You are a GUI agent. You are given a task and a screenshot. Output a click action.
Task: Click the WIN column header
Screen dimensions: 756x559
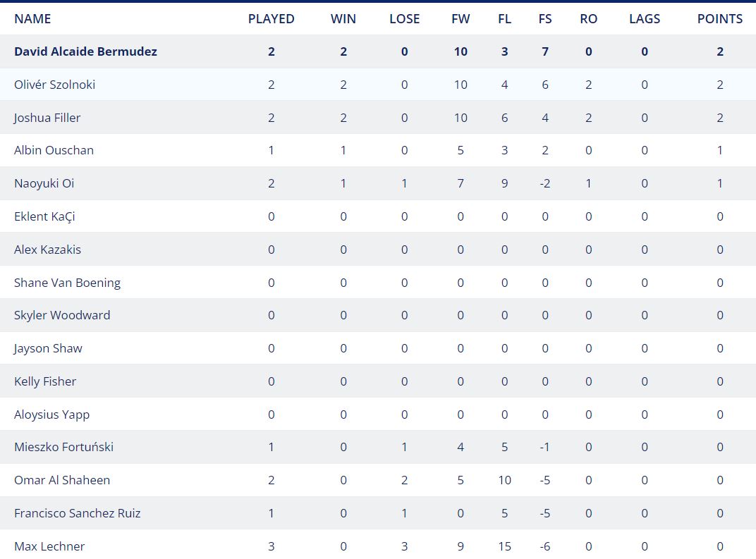coord(343,19)
